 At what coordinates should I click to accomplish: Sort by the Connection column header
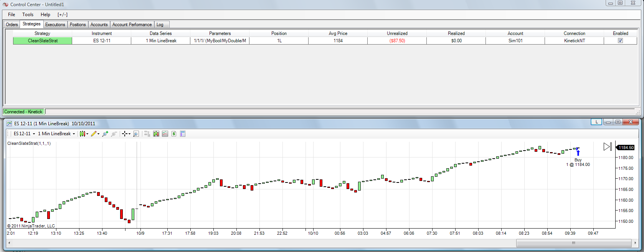pos(575,33)
